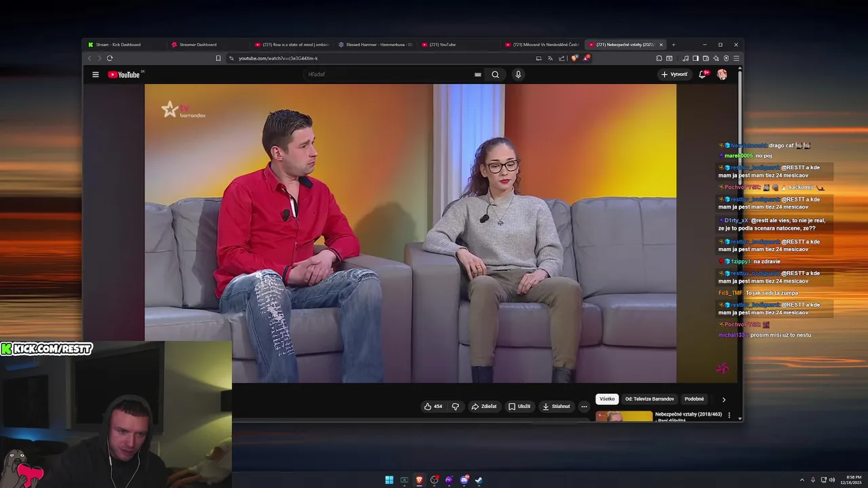Bookmark this page icon in toolbar
Screen dimensions: 868x488
coord(218,58)
